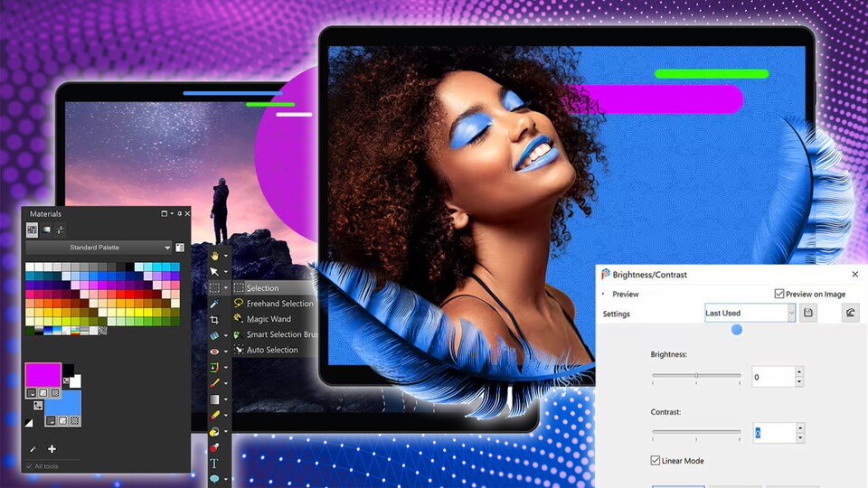Switch to the HSL Map tab in Materials
This screenshot has width=868, height=488.
(46, 230)
